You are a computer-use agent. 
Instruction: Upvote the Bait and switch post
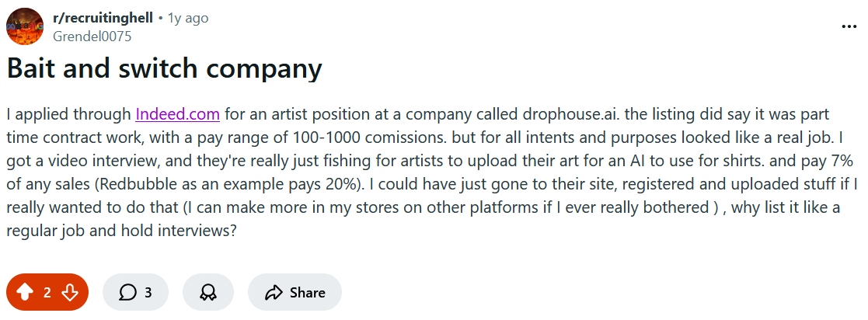click(25, 293)
